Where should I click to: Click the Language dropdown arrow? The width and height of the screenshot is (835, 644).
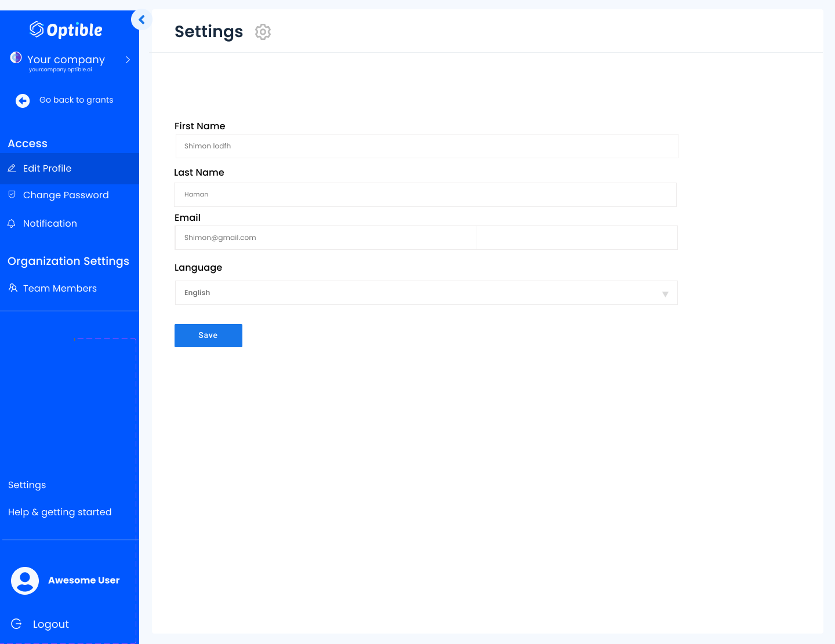[x=665, y=294]
